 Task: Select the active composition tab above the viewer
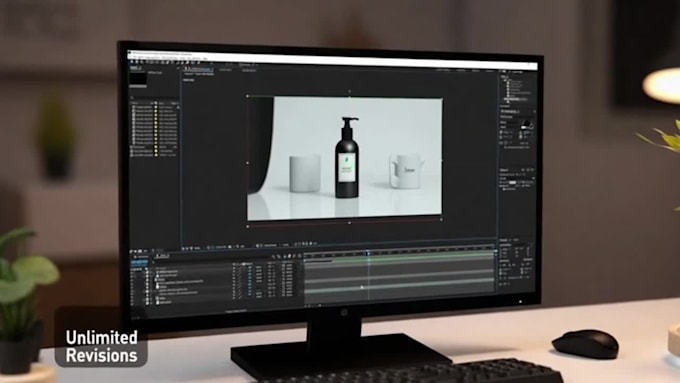199,69
